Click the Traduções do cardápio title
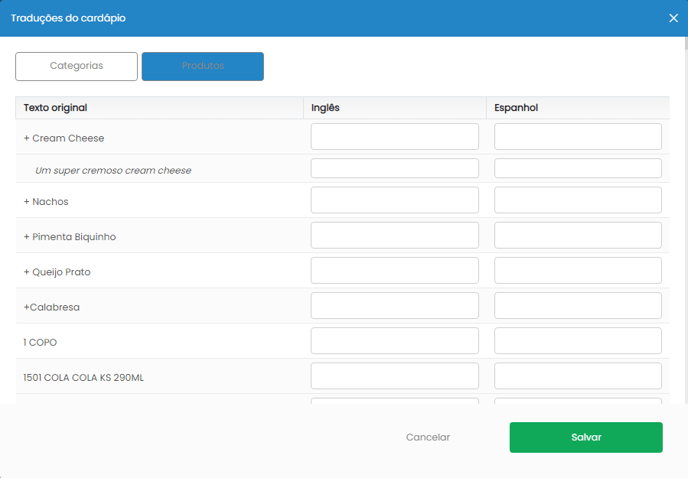 pyautogui.click(x=68, y=18)
